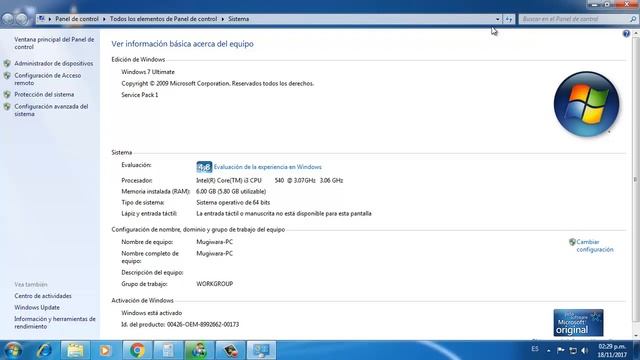The height and width of the screenshot is (360, 640).
Task: Open the ES input language indicator
Action: tap(535, 349)
